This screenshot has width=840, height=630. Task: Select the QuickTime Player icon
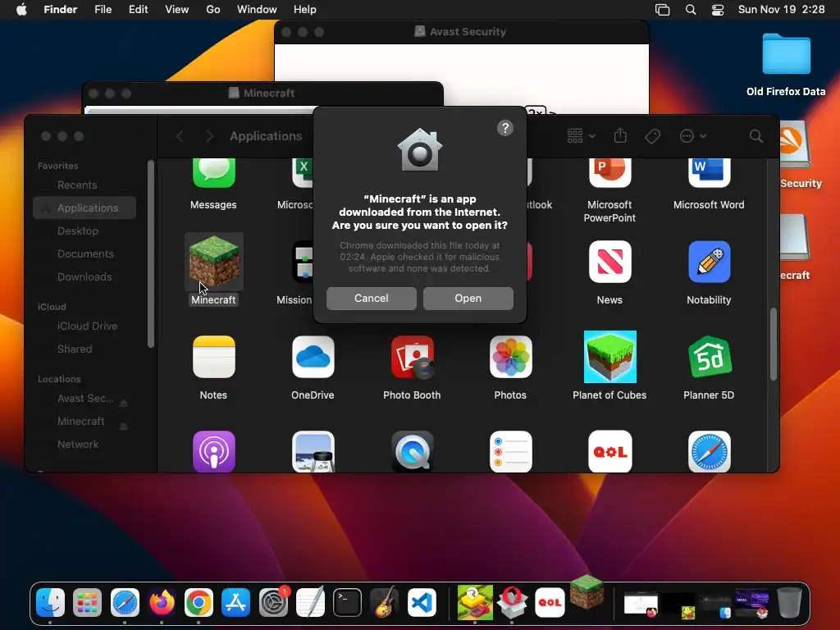[412, 452]
